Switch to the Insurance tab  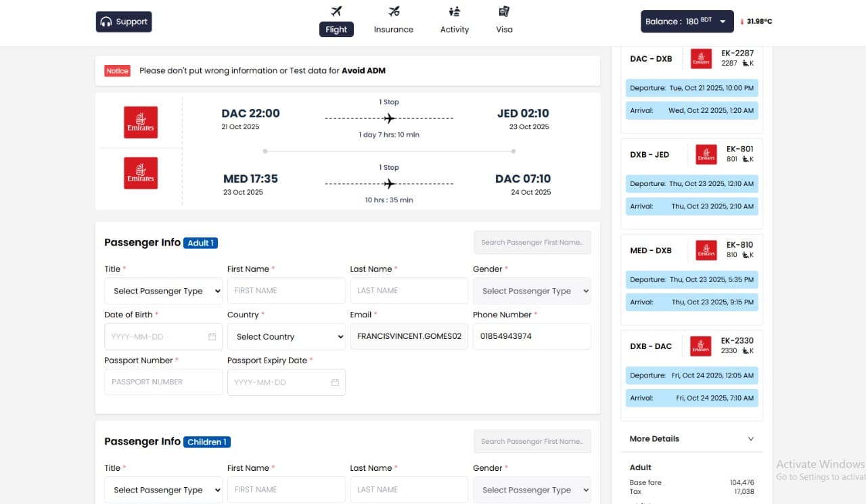(x=393, y=20)
